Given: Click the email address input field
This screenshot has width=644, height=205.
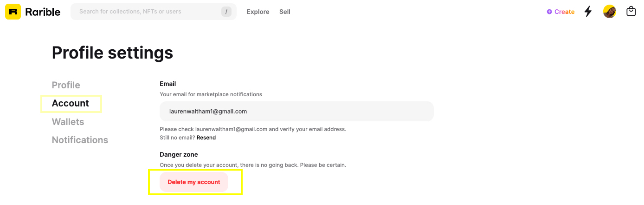Looking at the screenshot, I should 296,112.
